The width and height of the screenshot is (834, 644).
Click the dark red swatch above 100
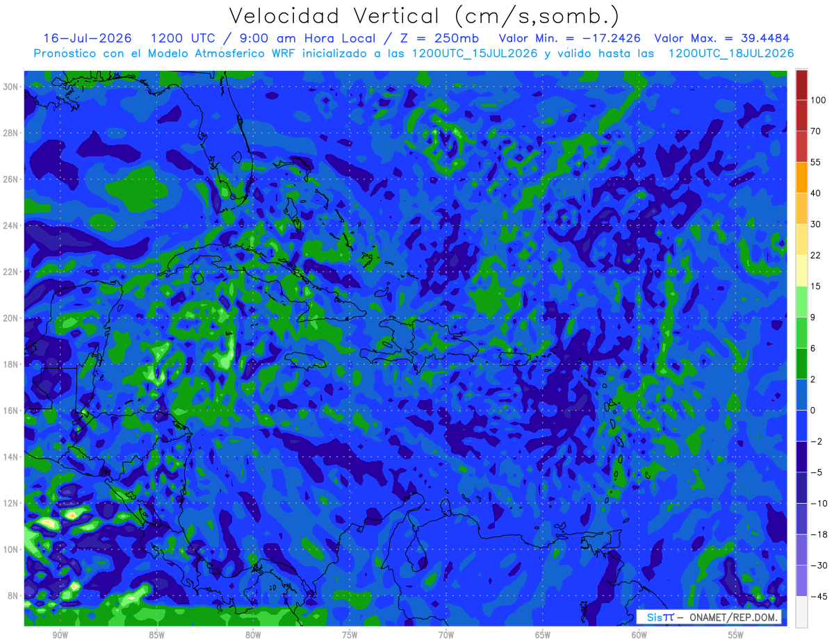(801, 85)
